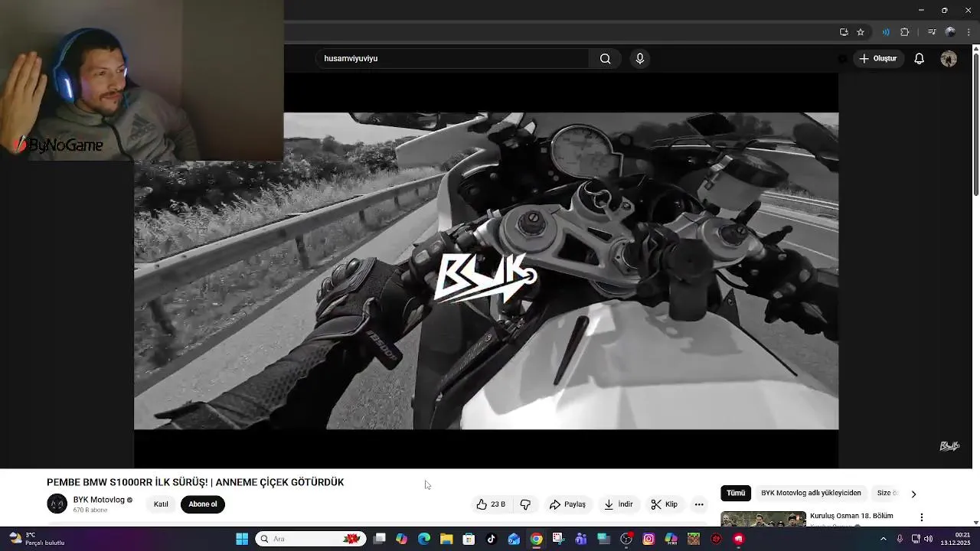This screenshot has width=980, height=551.
Task: Open Kuruluş Osman 18. Bölüm title link
Action: coord(851,517)
